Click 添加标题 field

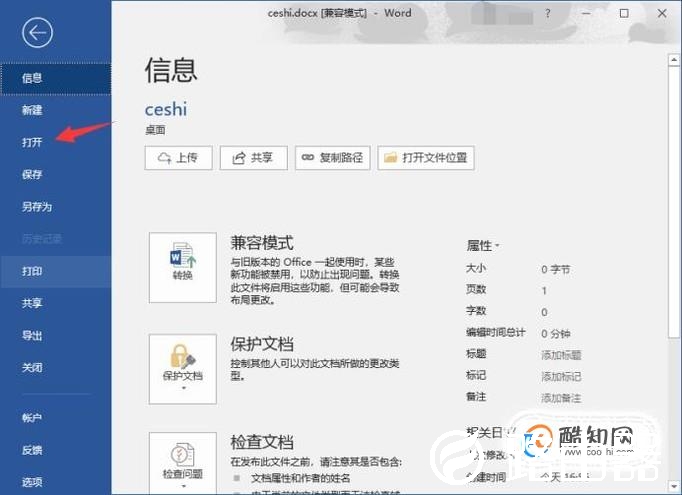pyautogui.click(x=561, y=355)
